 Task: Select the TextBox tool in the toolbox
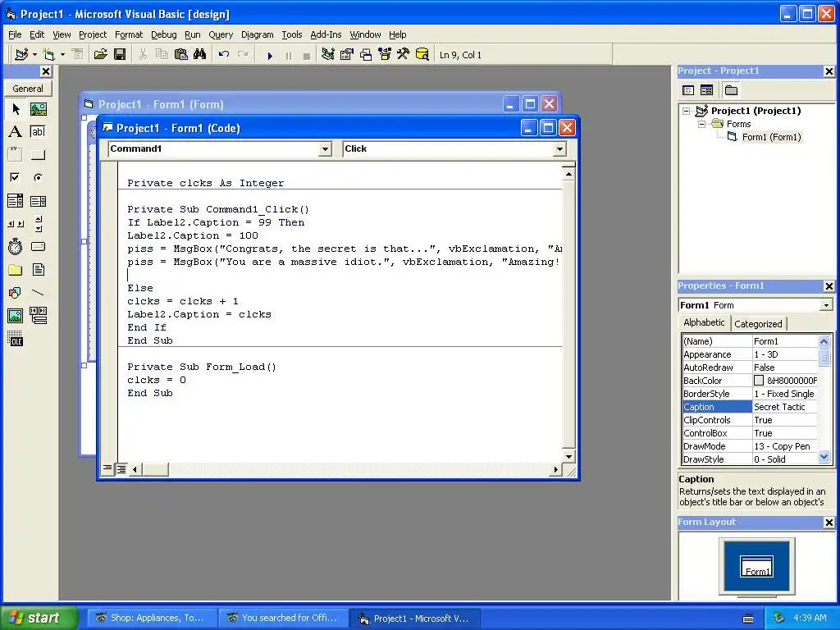tap(38, 132)
